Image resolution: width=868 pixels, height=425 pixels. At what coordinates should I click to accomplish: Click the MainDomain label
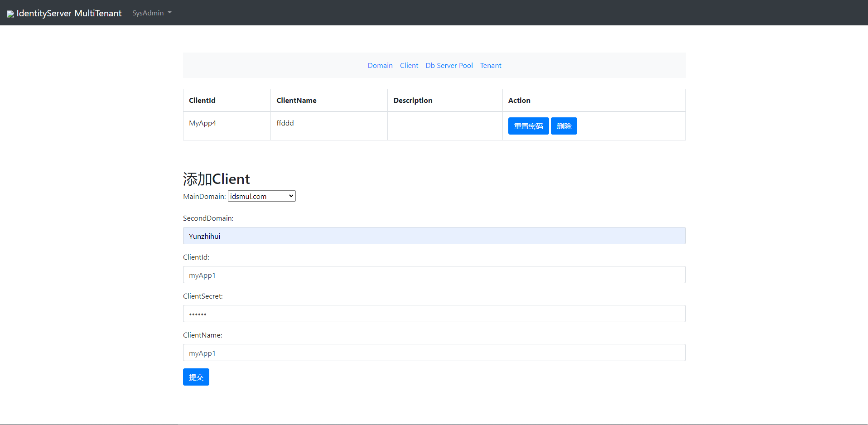tap(204, 196)
